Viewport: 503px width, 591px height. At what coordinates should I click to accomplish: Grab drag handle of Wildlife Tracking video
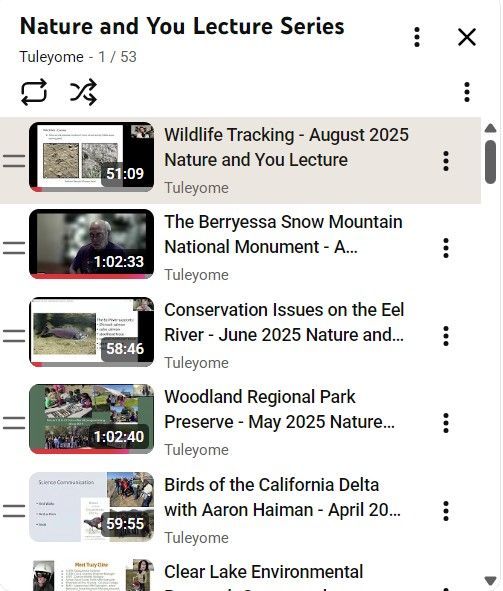click(x=14, y=161)
